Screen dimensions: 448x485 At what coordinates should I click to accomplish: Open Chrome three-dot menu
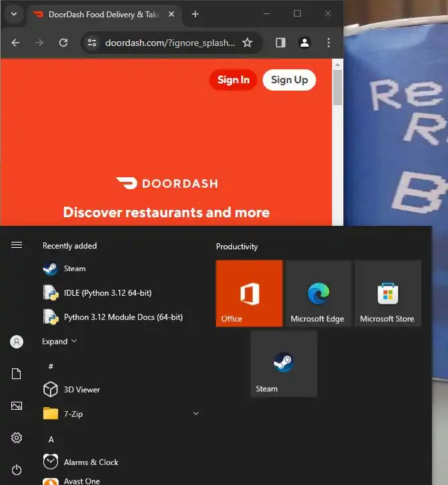(329, 43)
